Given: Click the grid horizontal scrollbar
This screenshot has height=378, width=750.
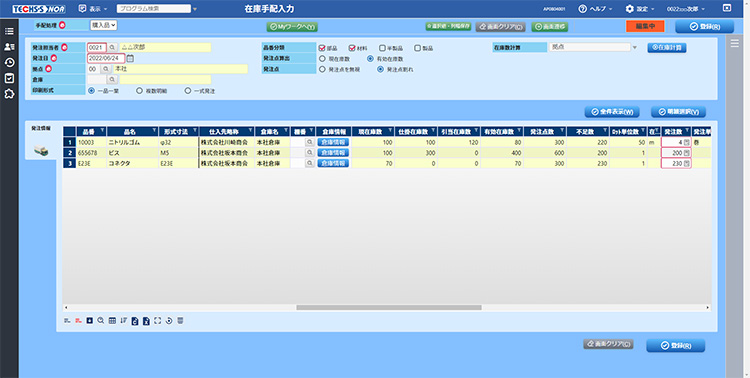Looking at the screenshot, I should 389,308.
